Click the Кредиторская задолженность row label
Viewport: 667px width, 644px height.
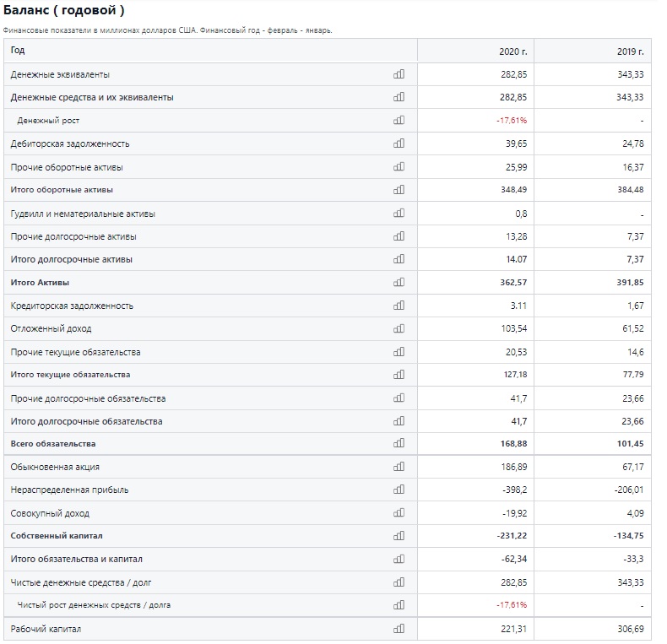tap(72, 306)
